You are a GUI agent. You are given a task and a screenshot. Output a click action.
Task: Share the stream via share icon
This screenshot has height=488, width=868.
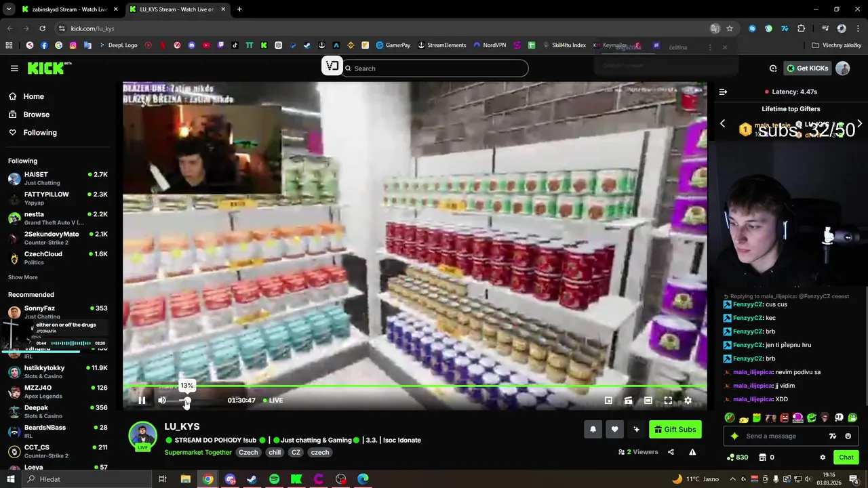671,452
